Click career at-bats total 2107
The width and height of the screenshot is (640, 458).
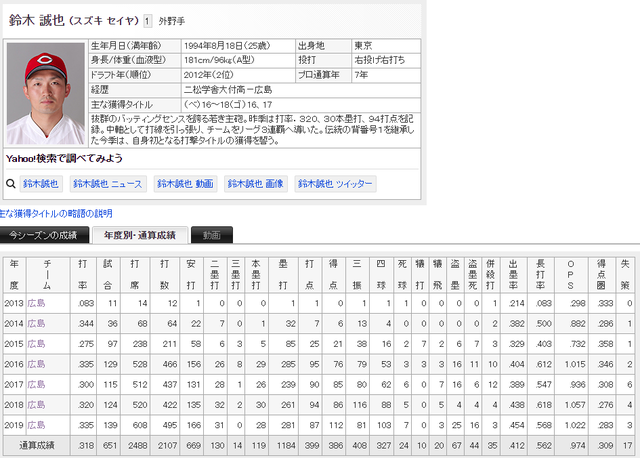coord(167,445)
